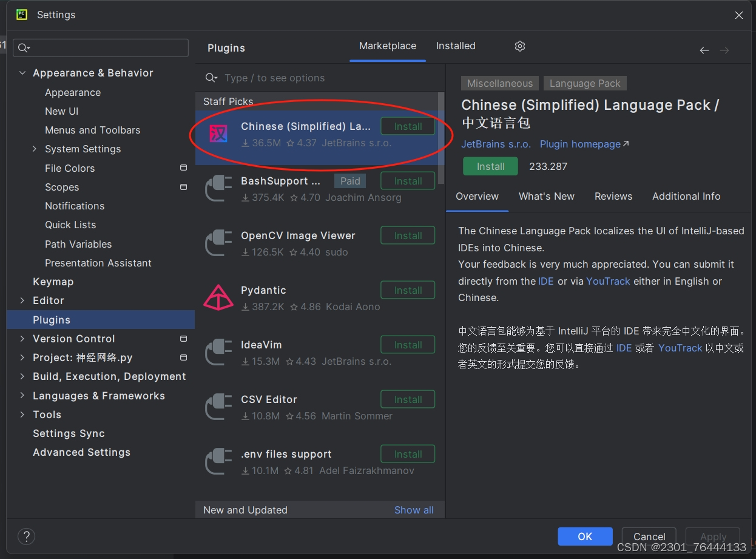
Task: Install the BashSupport plugin
Action: click(x=408, y=181)
